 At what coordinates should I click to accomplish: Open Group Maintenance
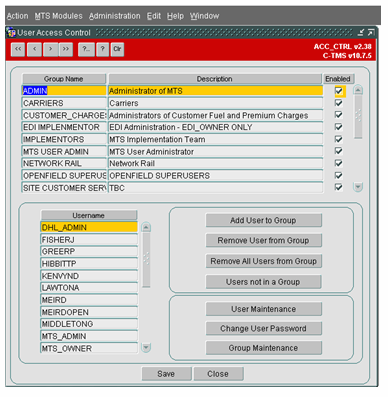coord(264,348)
